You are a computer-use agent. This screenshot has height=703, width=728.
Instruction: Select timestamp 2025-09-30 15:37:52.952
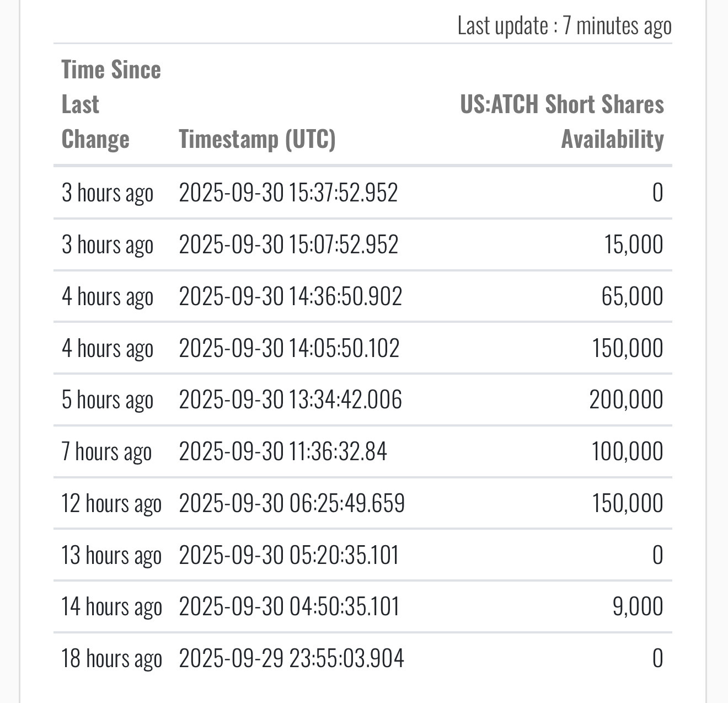(x=288, y=193)
